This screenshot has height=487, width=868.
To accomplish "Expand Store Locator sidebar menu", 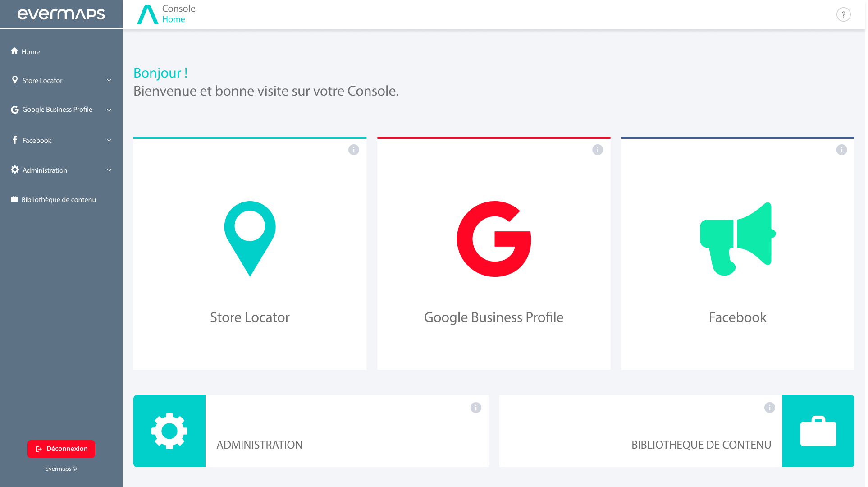I will click(109, 80).
